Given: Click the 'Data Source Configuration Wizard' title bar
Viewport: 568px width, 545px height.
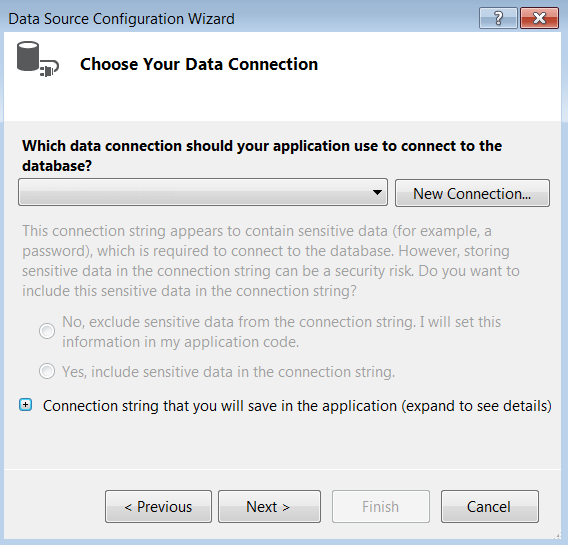Looking at the screenshot, I should tap(121, 18).
